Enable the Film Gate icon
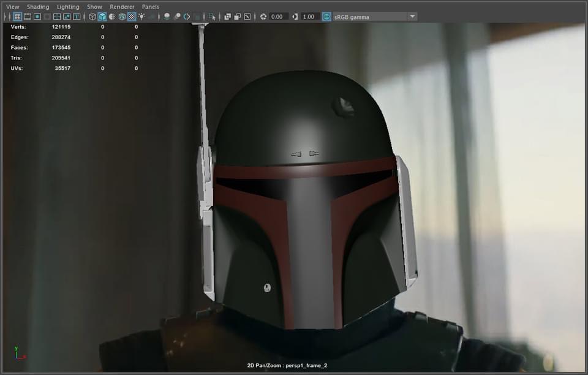Image resolution: width=588 pixels, height=375 pixels. (x=28, y=17)
